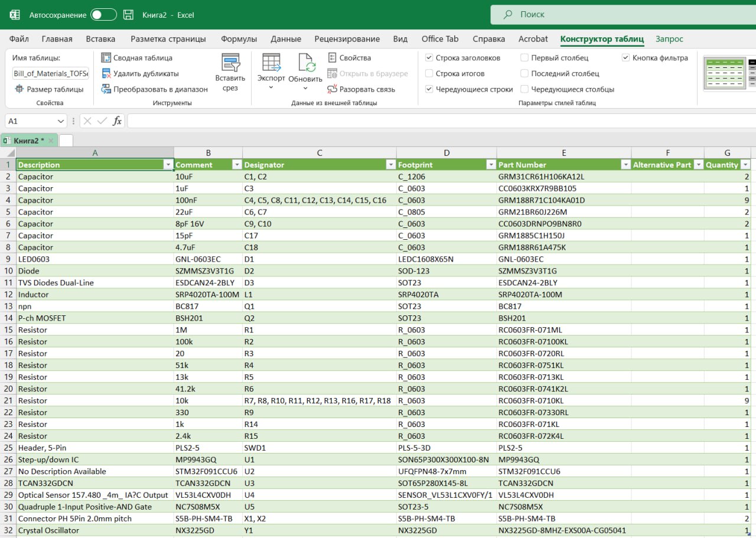Disable the Кнопка фильтра checkbox
Screen dimensions: 756x538
626,58
